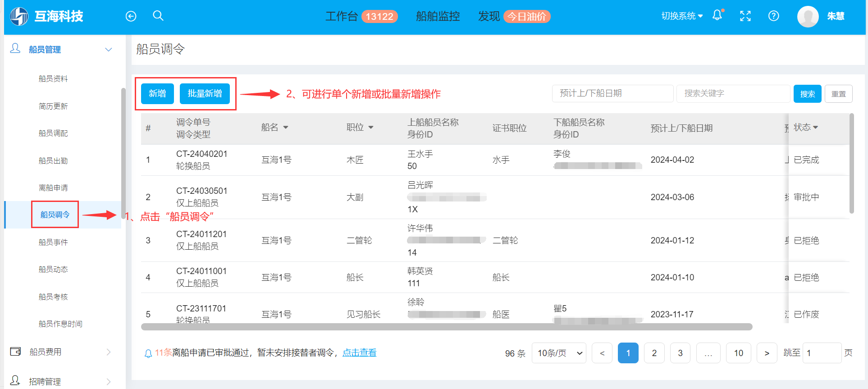This screenshot has height=389, width=868.
Task: Expand the 船员费用 menu chevron
Action: (x=109, y=352)
